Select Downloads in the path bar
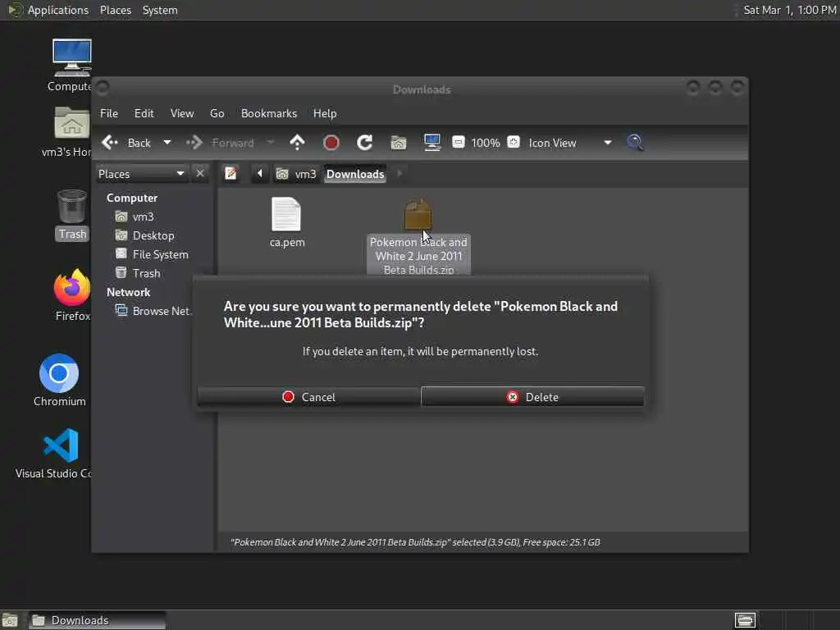 coord(355,174)
